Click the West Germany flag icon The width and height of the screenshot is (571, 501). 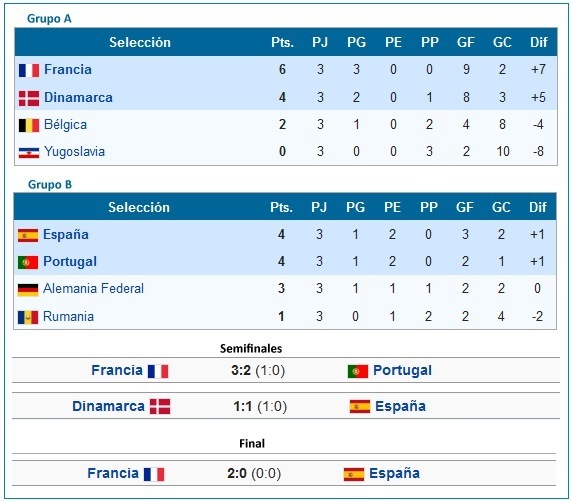coord(28,290)
